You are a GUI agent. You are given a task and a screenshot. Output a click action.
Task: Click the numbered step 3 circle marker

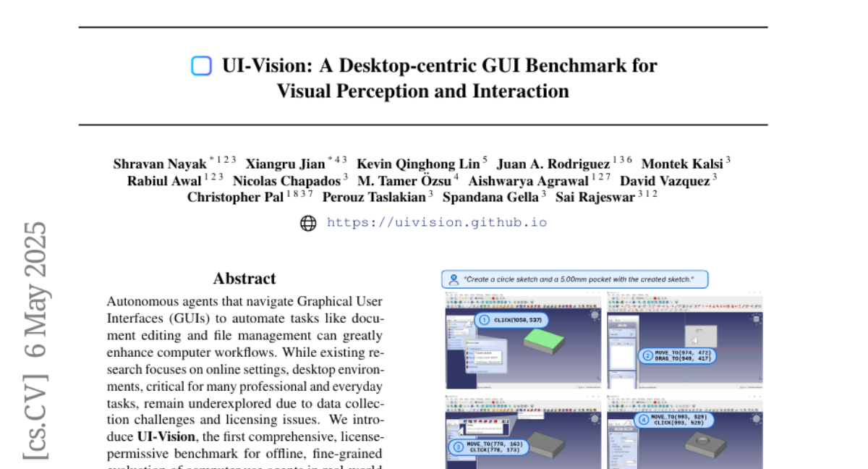(x=457, y=447)
